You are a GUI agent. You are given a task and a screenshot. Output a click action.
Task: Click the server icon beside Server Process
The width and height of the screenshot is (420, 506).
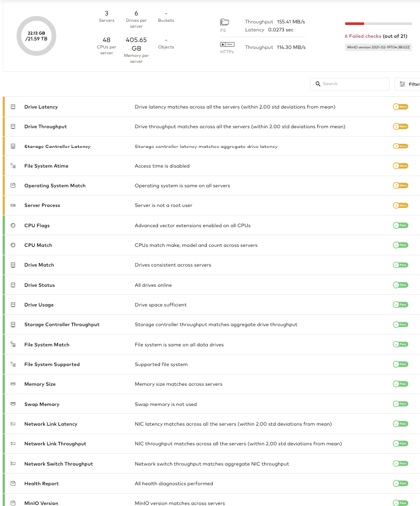click(x=13, y=205)
